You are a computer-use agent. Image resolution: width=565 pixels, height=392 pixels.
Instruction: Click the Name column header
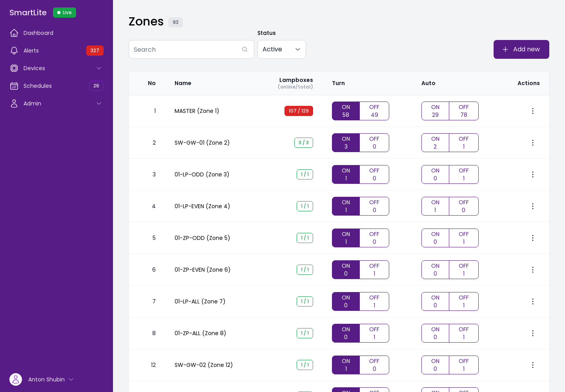(x=183, y=83)
